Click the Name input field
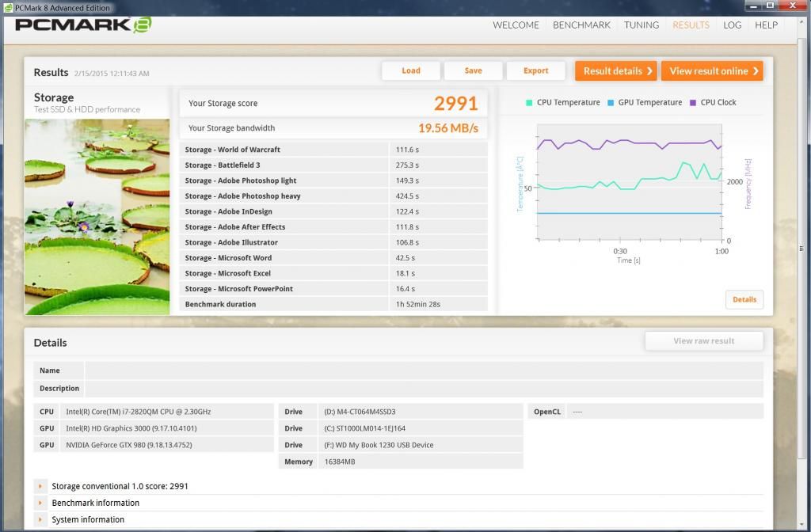 425,370
